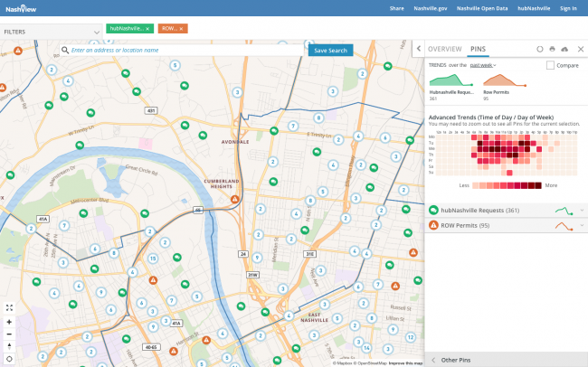Reset map bearing with compass button

tap(9, 346)
